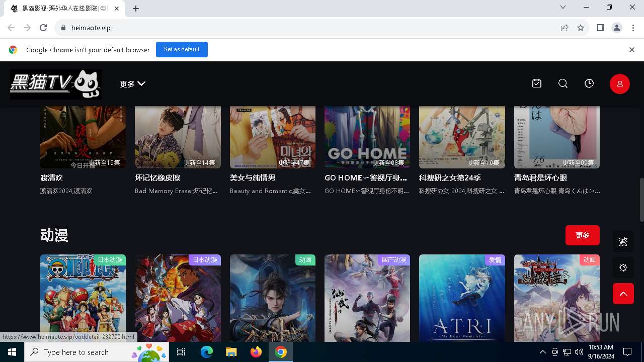Click the Chrome back arrow
This screenshot has height=362, width=644.
[x=11, y=28]
